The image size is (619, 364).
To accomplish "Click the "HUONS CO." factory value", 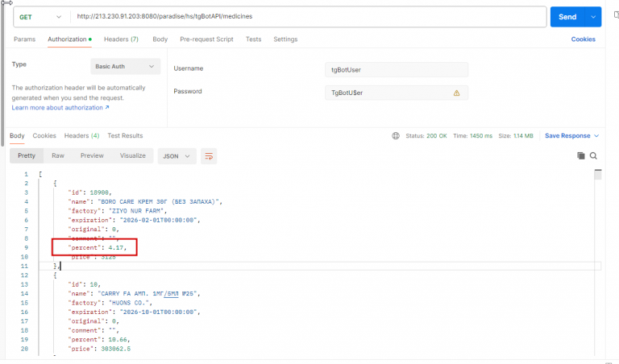I will 131,303.
